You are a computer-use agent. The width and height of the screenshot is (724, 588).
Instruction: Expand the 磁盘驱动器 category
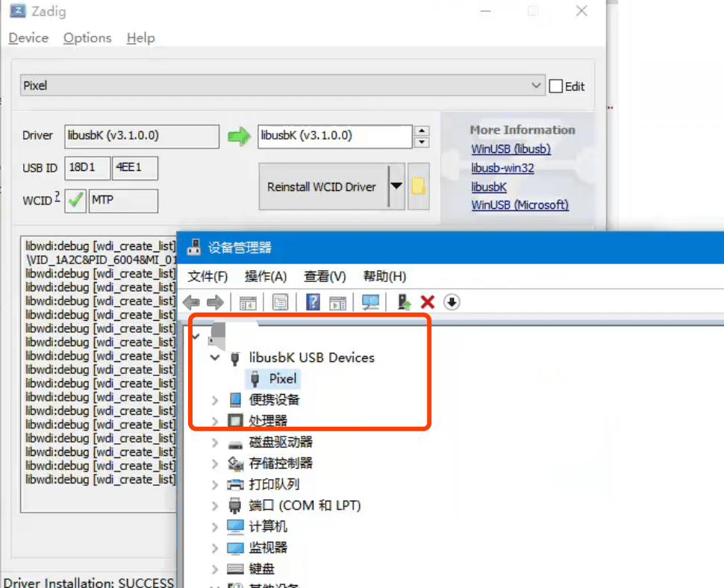point(216,442)
